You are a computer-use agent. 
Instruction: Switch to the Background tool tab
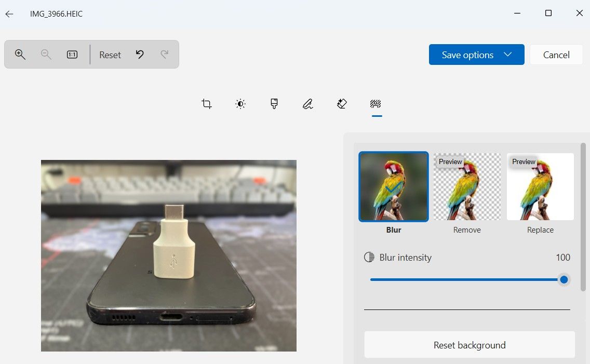(x=376, y=104)
